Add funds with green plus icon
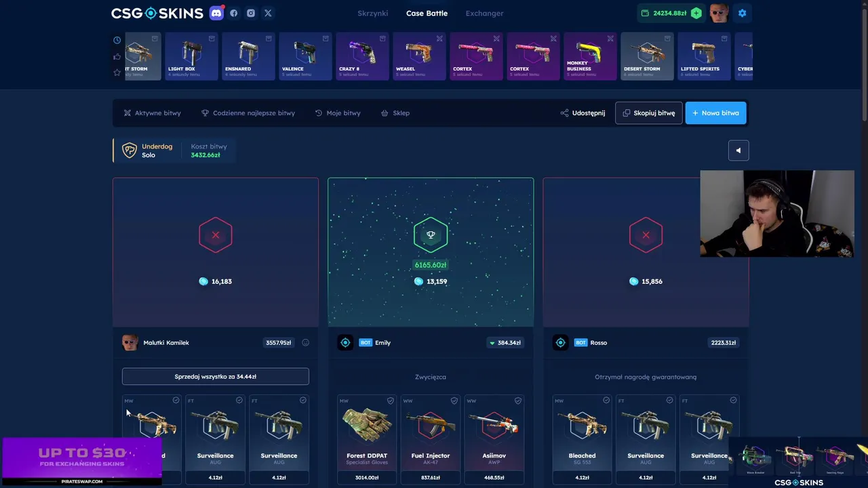This screenshot has height=488, width=868. pos(696,13)
